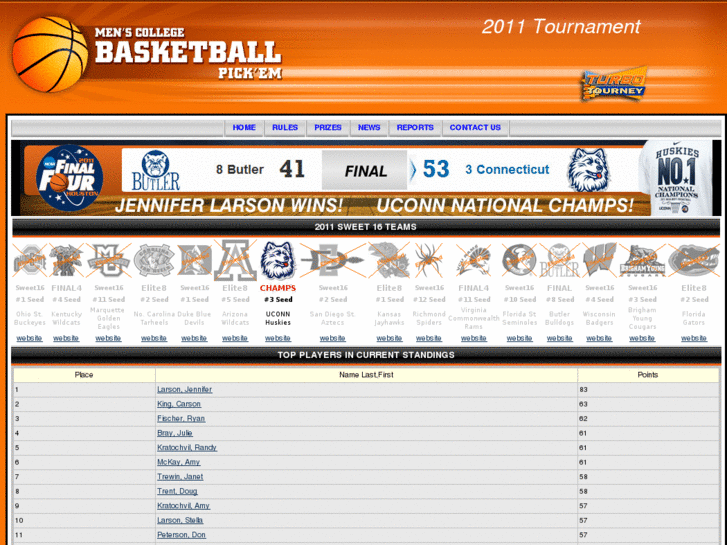727x545 pixels.
Task: Click the Connecticut husky logo in scoreboard
Action: 588,170
